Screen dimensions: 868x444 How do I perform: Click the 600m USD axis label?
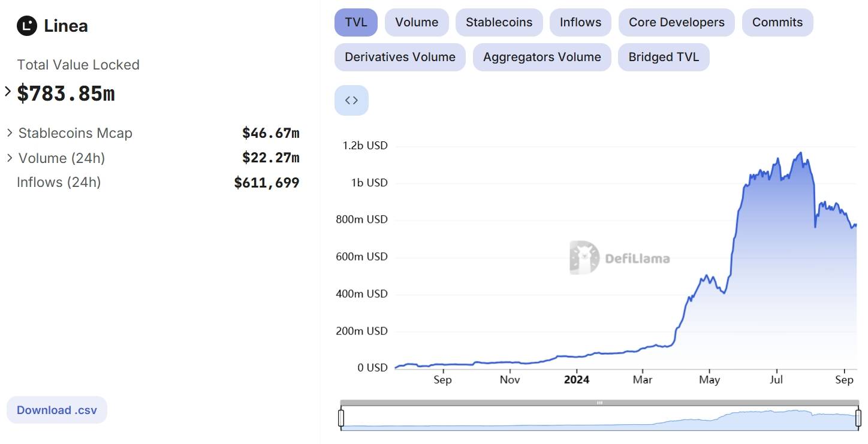pos(361,257)
